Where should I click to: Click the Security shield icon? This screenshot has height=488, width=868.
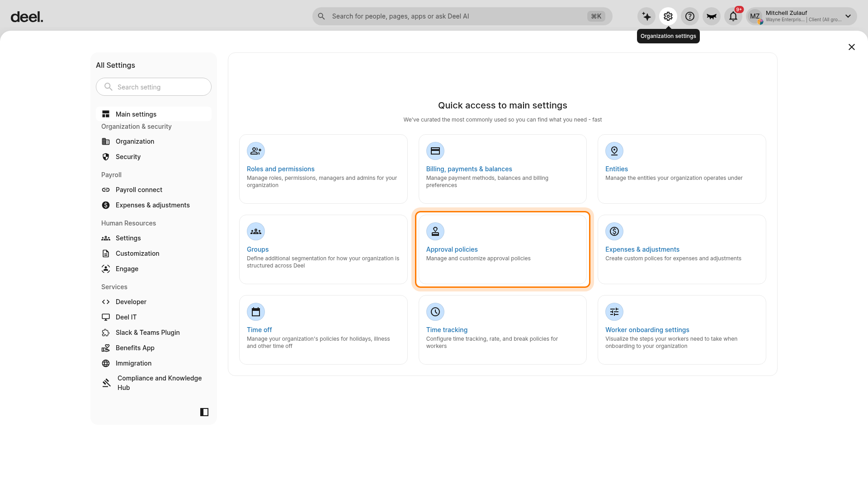coord(106,157)
